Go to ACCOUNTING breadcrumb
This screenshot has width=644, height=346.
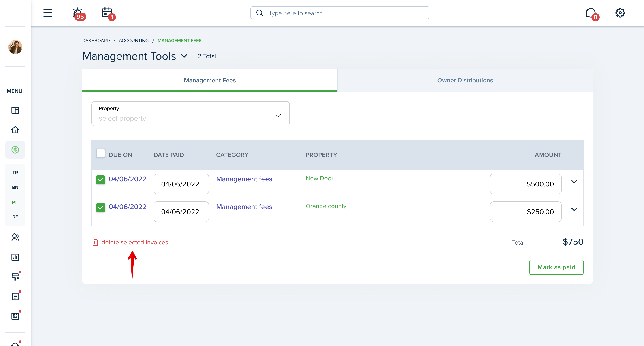point(134,41)
